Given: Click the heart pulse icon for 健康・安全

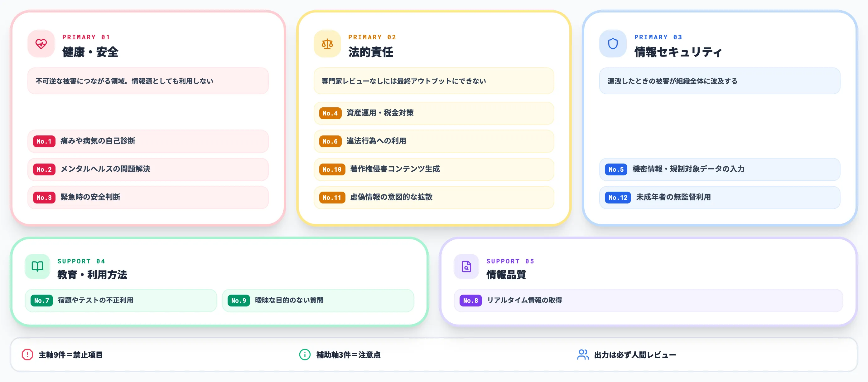Looking at the screenshot, I should coord(41,44).
